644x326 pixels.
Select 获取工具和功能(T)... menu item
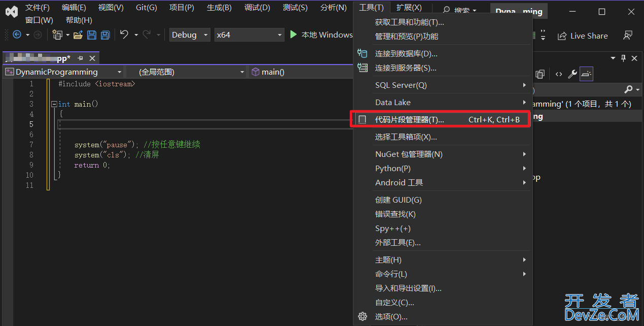click(441, 22)
